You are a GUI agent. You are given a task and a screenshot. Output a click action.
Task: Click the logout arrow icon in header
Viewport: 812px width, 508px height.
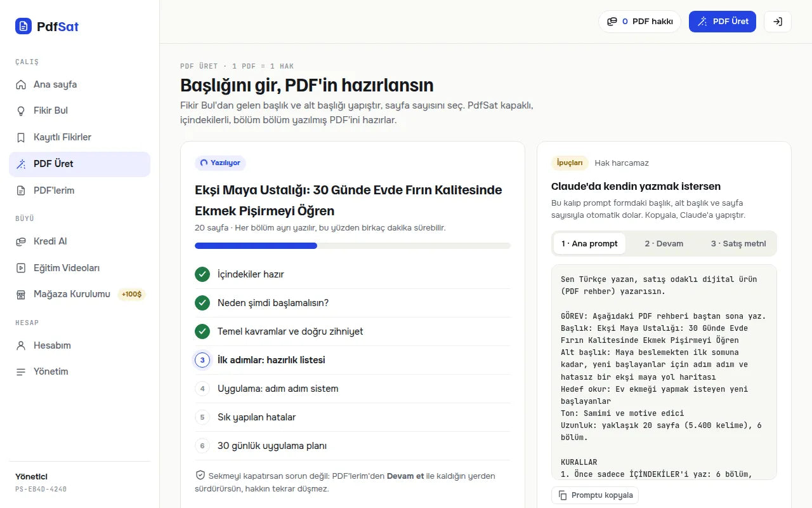coord(778,22)
